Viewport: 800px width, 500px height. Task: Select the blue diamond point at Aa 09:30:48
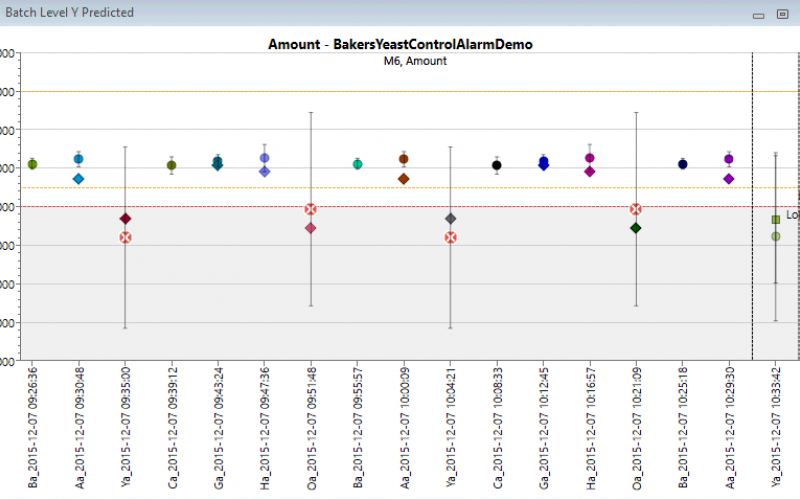(79, 179)
